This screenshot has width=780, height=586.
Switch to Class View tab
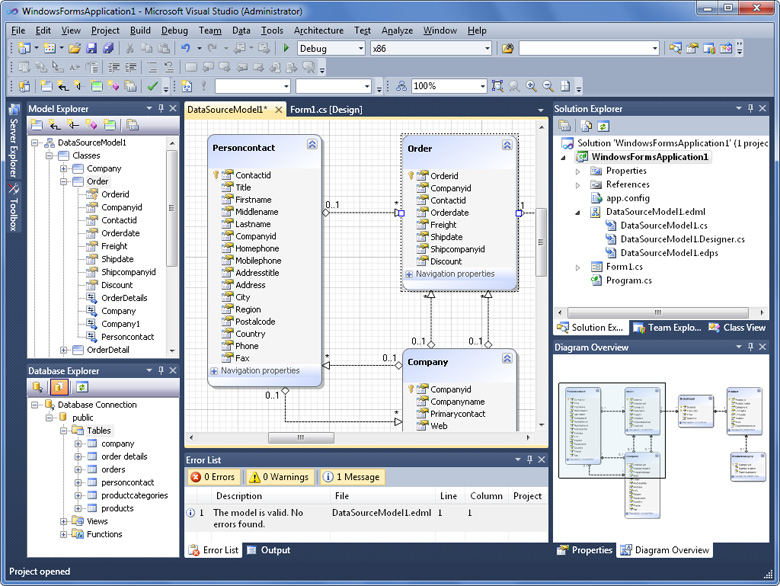[x=737, y=327]
